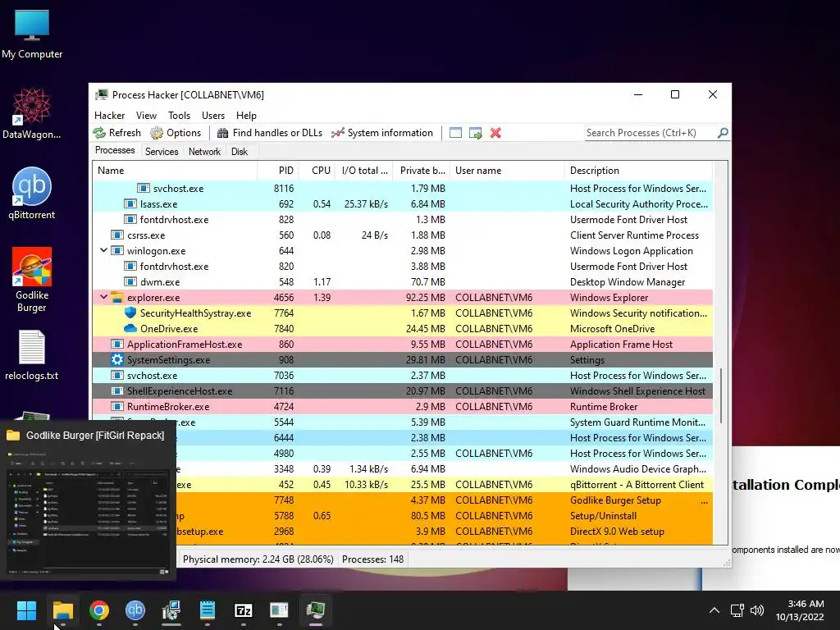Open the DataWagon desktop shortcut
The image size is (840, 630).
32,113
